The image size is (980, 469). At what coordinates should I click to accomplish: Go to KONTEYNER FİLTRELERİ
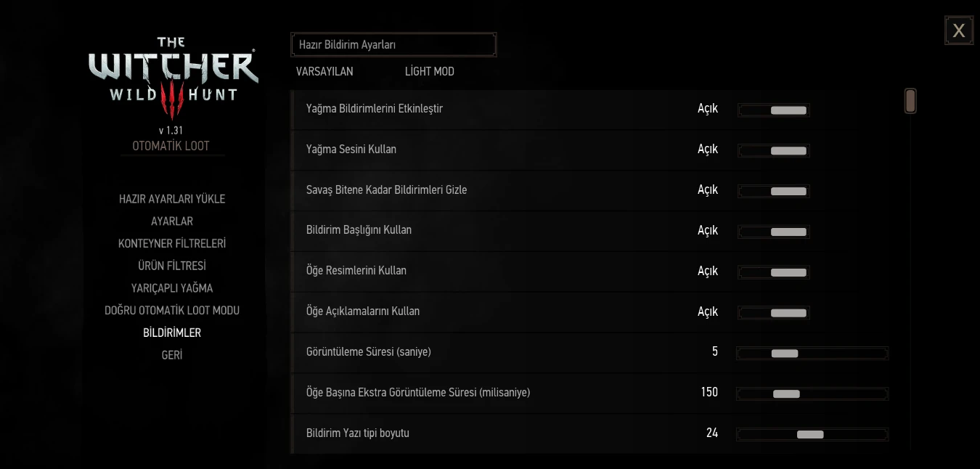tap(172, 244)
